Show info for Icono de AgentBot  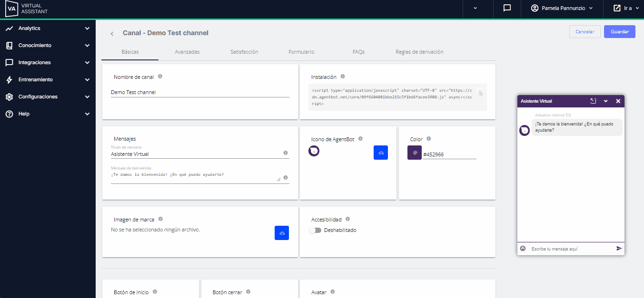click(360, 138)
